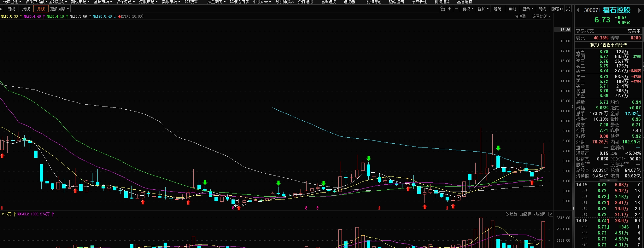
Task: Open 复权 dropdown
Action: click(468, 9)
